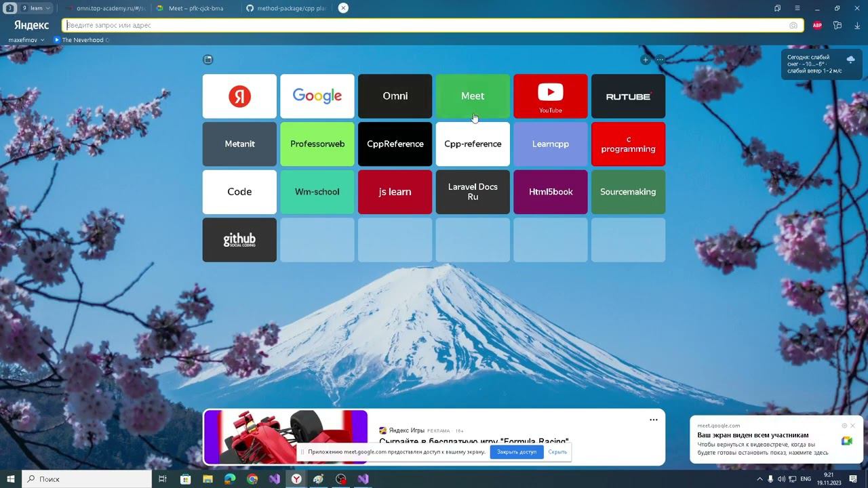Close the current new tab with X
The width and height of the screenshot is (868, 488).
coord(343,8)
